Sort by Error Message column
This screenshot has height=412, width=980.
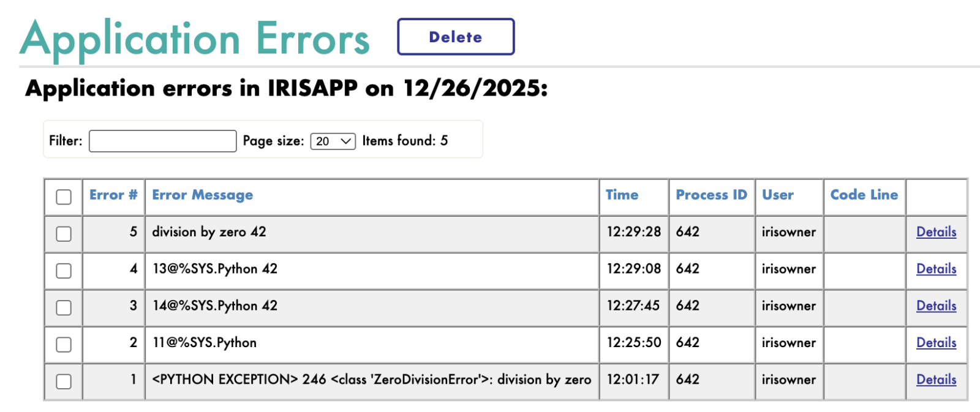(x=202, y=195)
